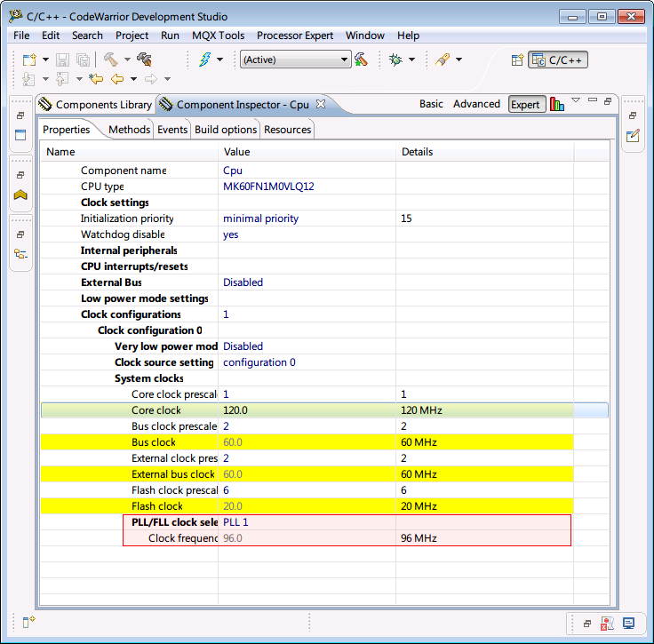Open the flash programmer dropdown arrow
The image size is (654, 644).
coord(219,60)
